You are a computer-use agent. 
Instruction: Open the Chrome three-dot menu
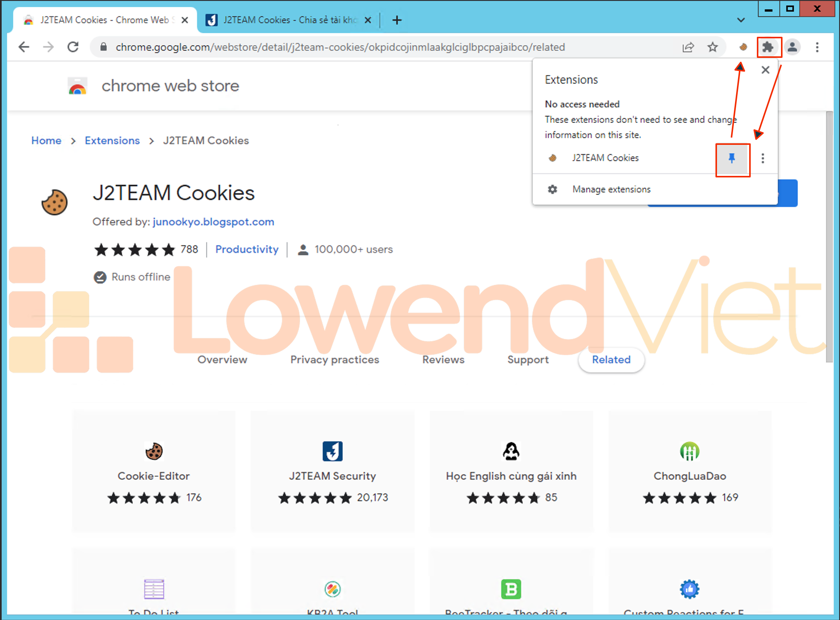(x=817, y=47)
